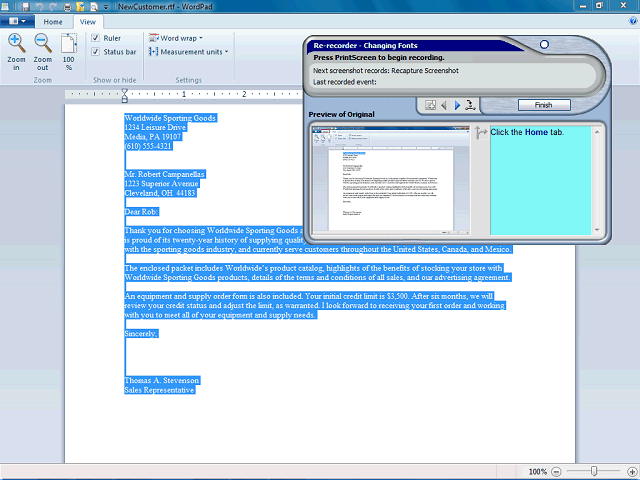This screenshot has height=480, width=640.
Task: Click 'Press PrintScreen to begin recording.' text
Action: click(379, 58)
